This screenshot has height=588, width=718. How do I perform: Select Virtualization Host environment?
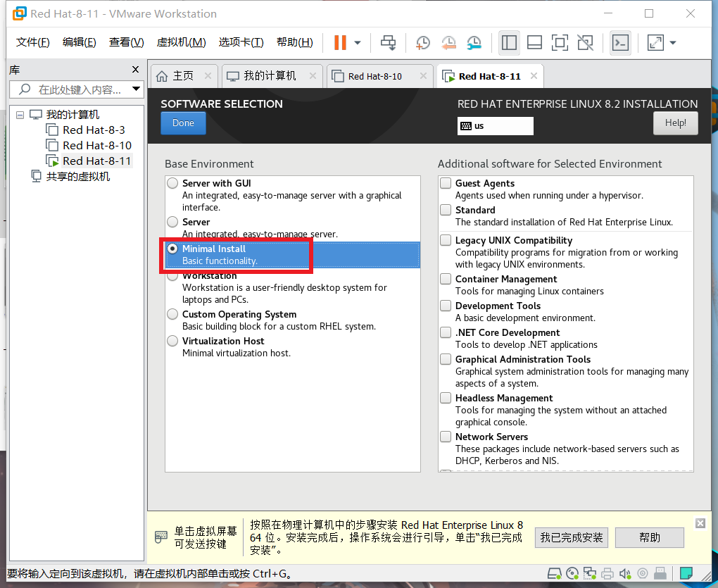coord(172,341)
